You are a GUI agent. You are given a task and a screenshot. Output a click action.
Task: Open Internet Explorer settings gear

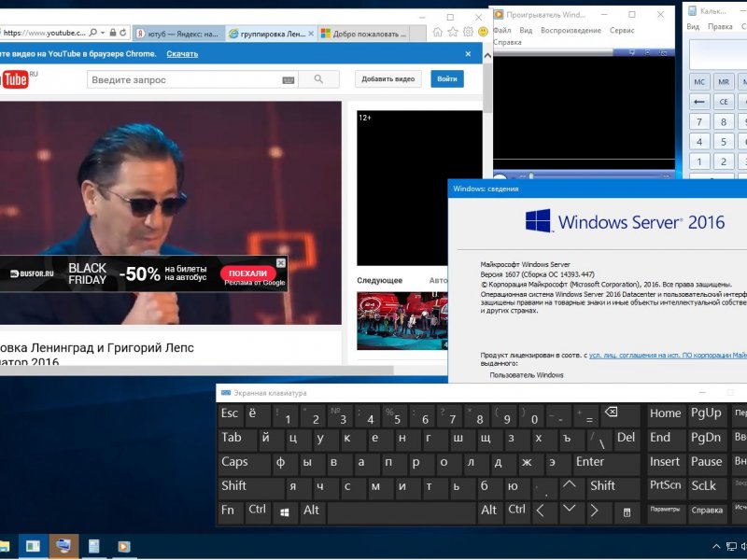click(x=468, y=32)
